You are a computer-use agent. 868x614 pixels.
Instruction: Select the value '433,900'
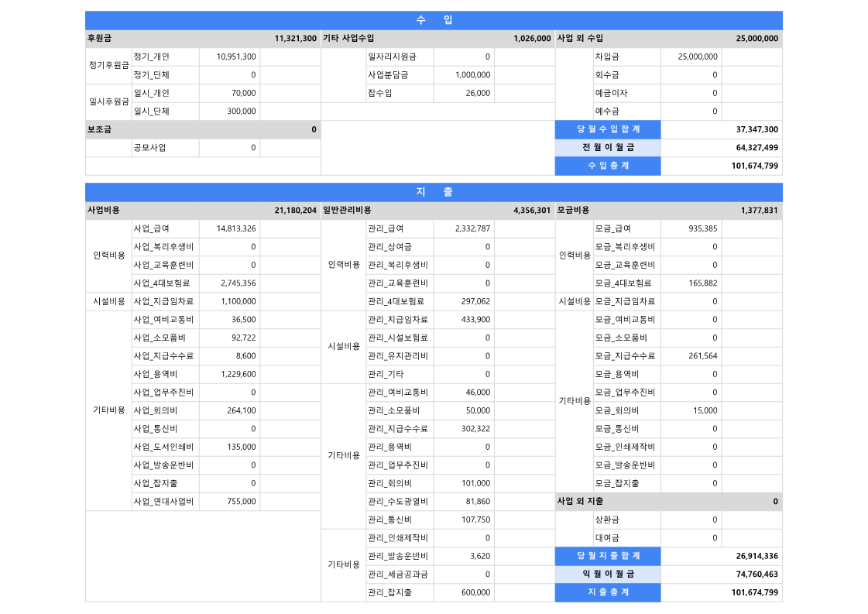tap(475, 320)
